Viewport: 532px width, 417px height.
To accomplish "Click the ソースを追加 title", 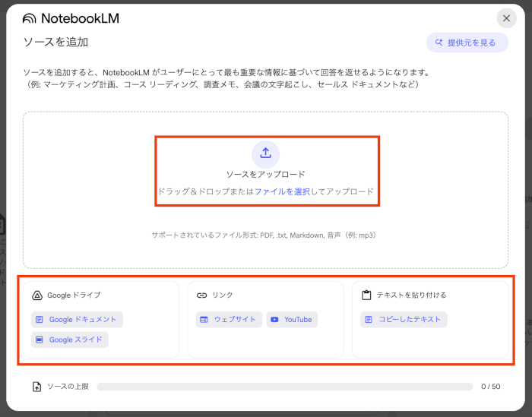I will pyautogui.click(x=56, y=42).
